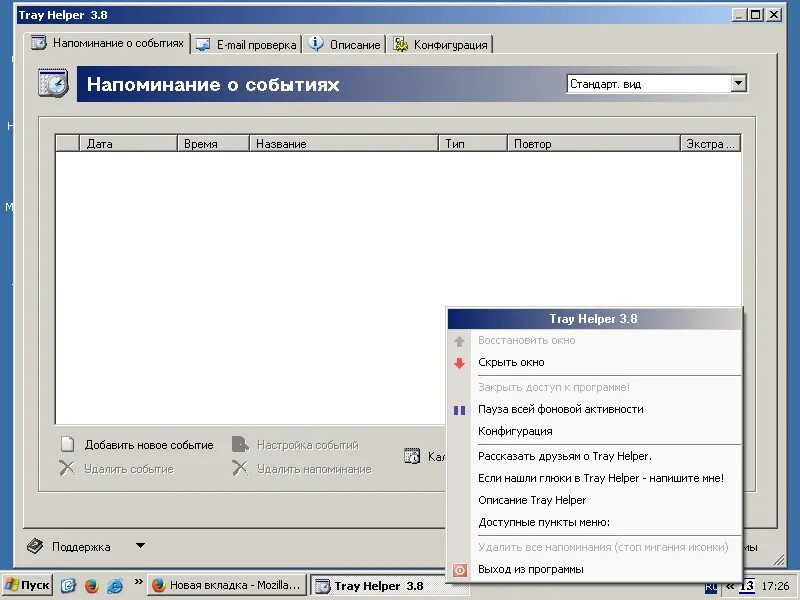Click the red down arrow icon

pyautogui.click(x=459, y=363)
